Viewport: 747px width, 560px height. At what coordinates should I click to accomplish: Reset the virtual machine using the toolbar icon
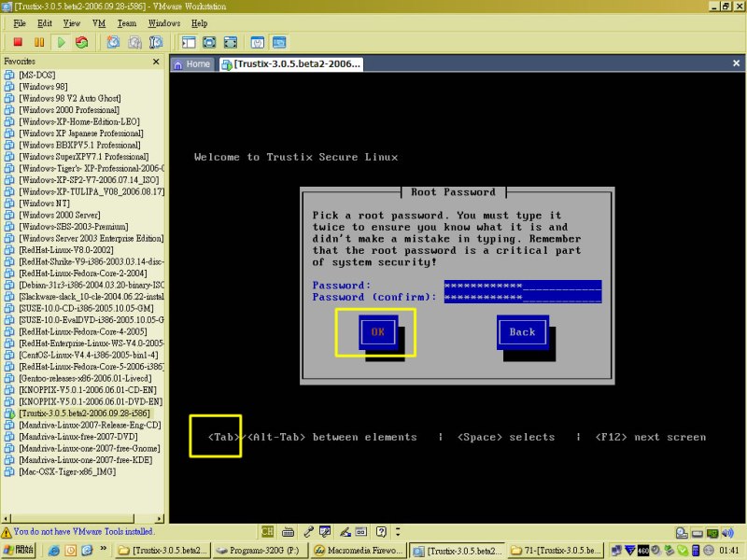point(82,42)
